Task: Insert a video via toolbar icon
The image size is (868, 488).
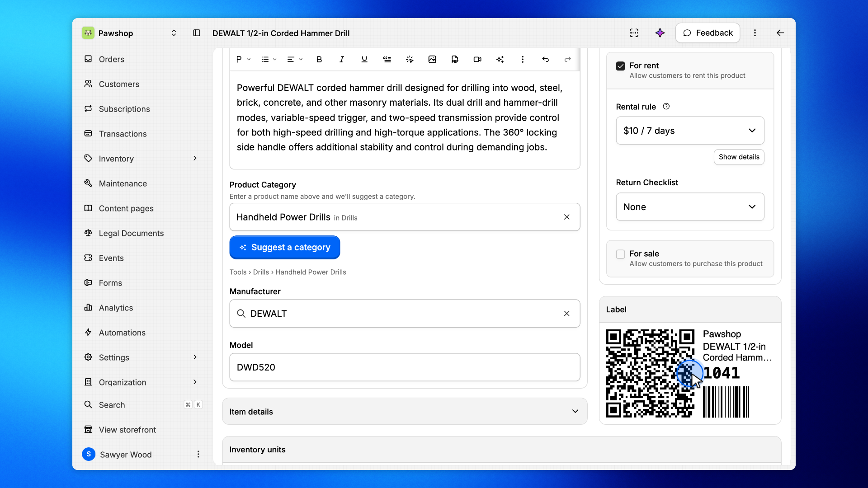Action: coord(477,59)
